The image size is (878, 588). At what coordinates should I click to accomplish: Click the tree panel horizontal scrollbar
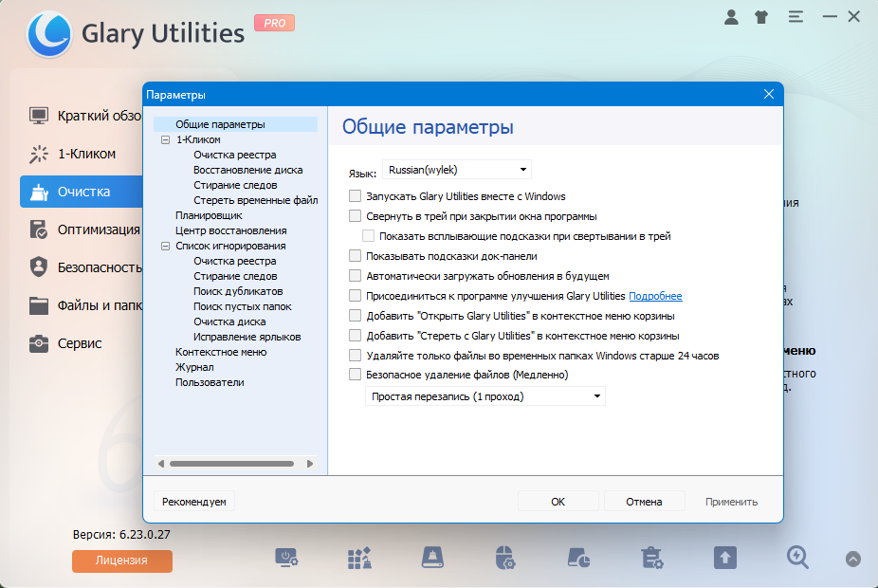tap(231, 464)
